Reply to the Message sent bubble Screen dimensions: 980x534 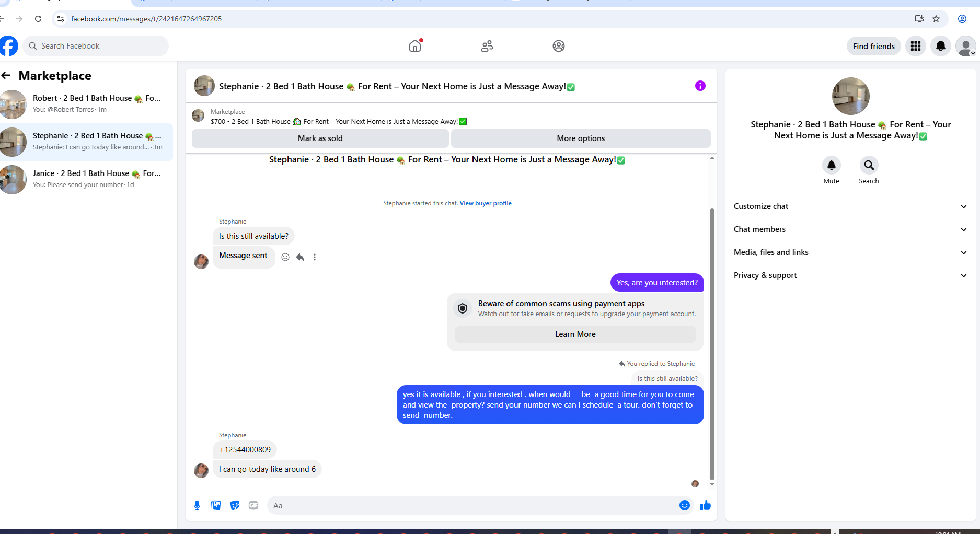(x=300, y=257)
